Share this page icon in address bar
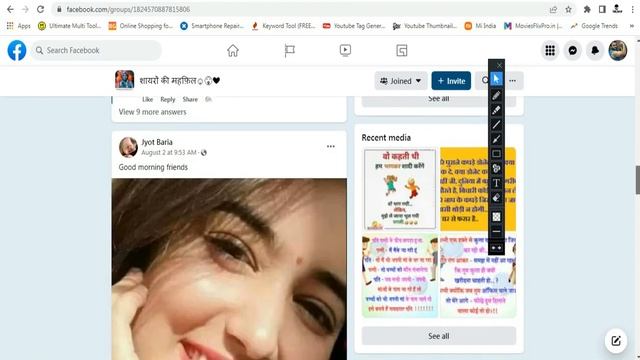Screen dimensions: 640x360 coord(553,9)
